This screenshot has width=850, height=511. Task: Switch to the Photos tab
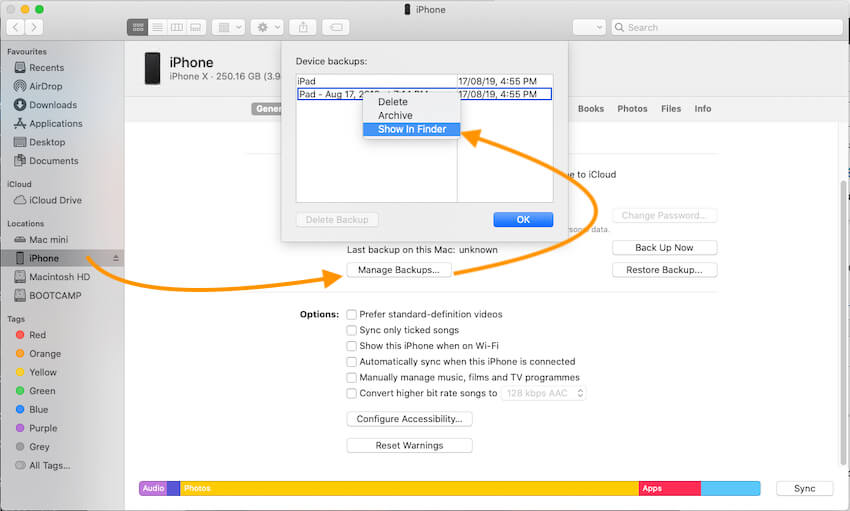(x=632, y=109)
